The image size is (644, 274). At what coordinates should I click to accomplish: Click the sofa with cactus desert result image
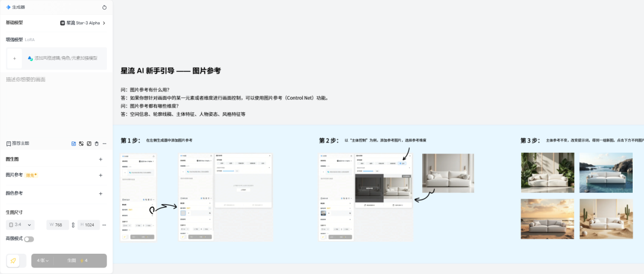coord(606,219)
